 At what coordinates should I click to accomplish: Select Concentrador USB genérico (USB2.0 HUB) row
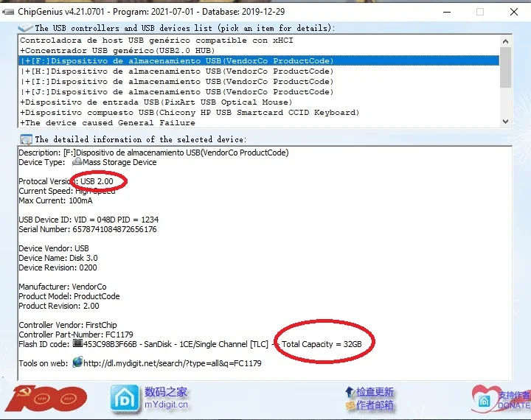[x=259, y=50]
